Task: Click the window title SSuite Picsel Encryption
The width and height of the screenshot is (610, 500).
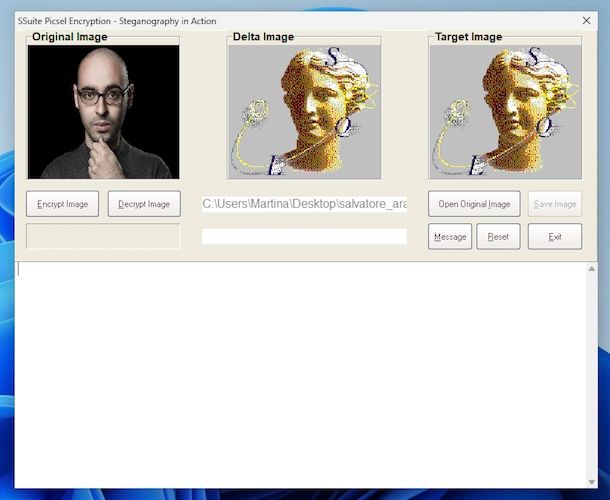Action: click(x=117, y=21)
